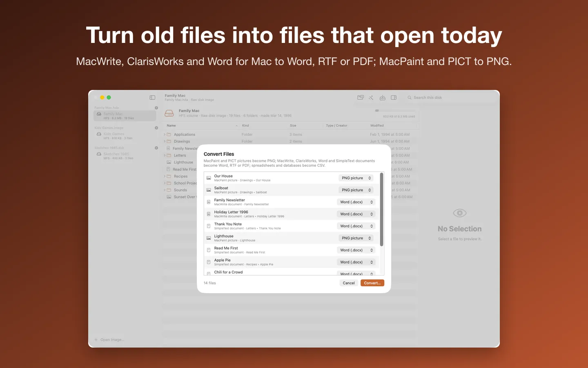
Task: Cancel the Convert Files dialog
Action: 349,283
